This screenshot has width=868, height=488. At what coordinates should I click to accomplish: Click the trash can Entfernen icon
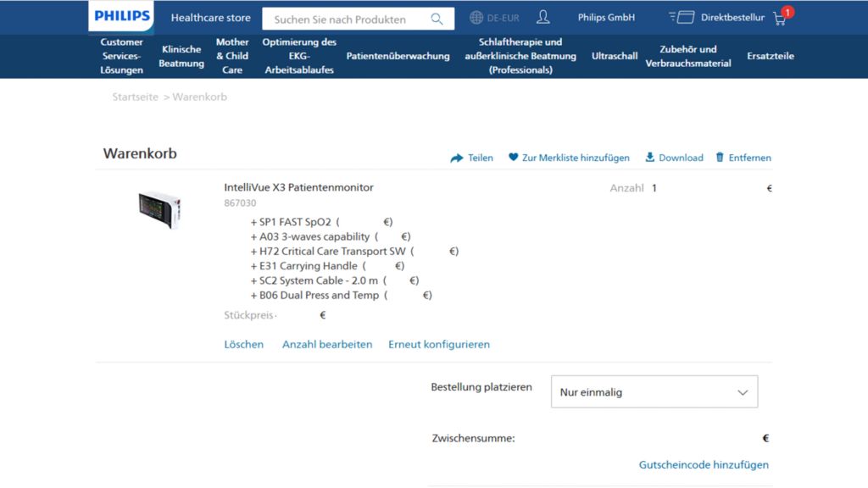(720, 157)
